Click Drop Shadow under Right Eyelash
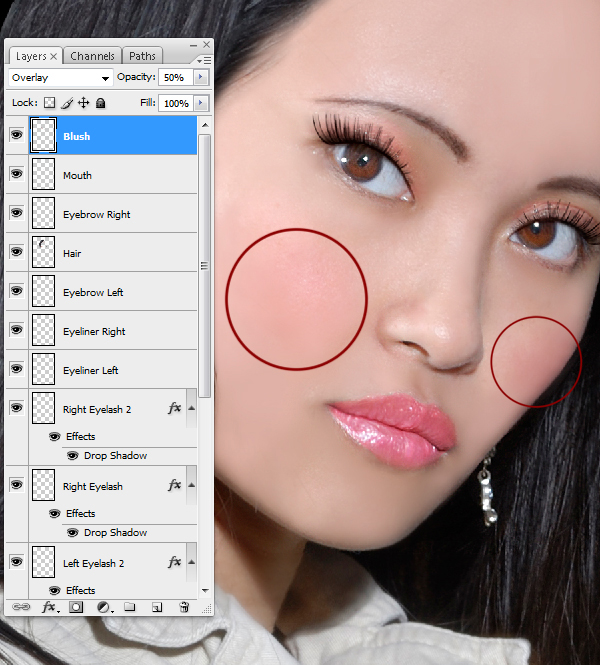 click(115, 533)
